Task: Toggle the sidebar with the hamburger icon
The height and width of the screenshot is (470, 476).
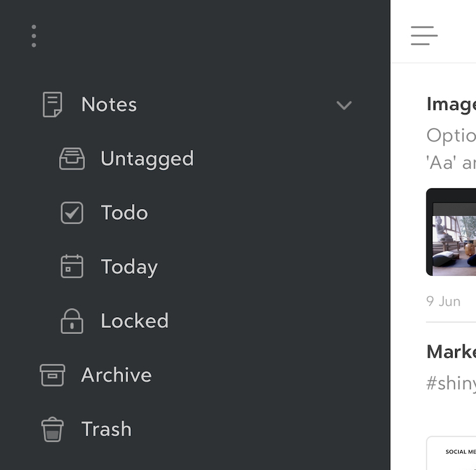Action: [424, 36]
